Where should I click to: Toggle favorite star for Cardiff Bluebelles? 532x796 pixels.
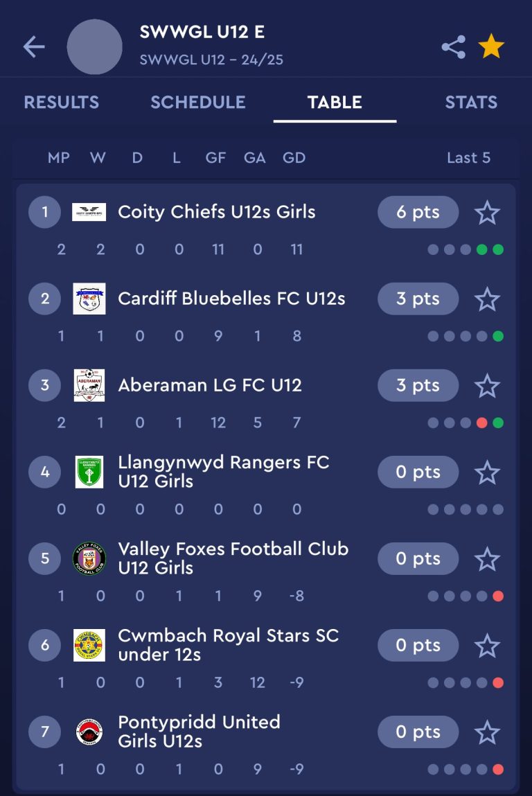[x=488, y=299]
